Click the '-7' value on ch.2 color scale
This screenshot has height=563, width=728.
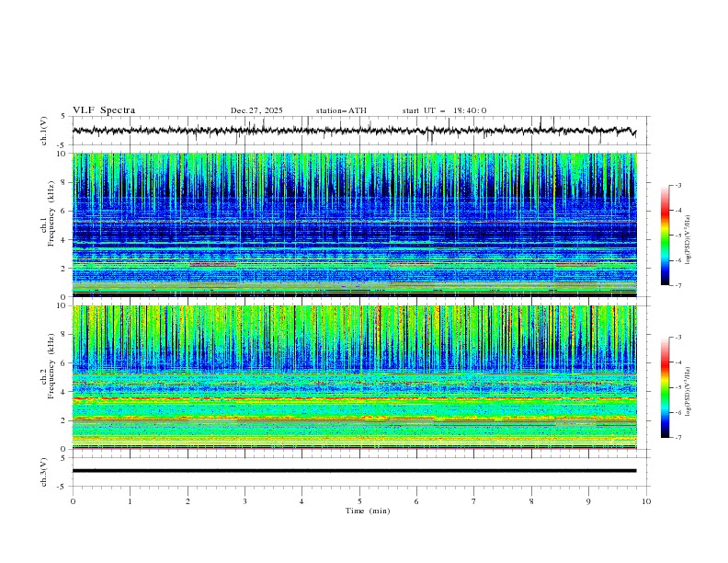click(x=677, y=438)
